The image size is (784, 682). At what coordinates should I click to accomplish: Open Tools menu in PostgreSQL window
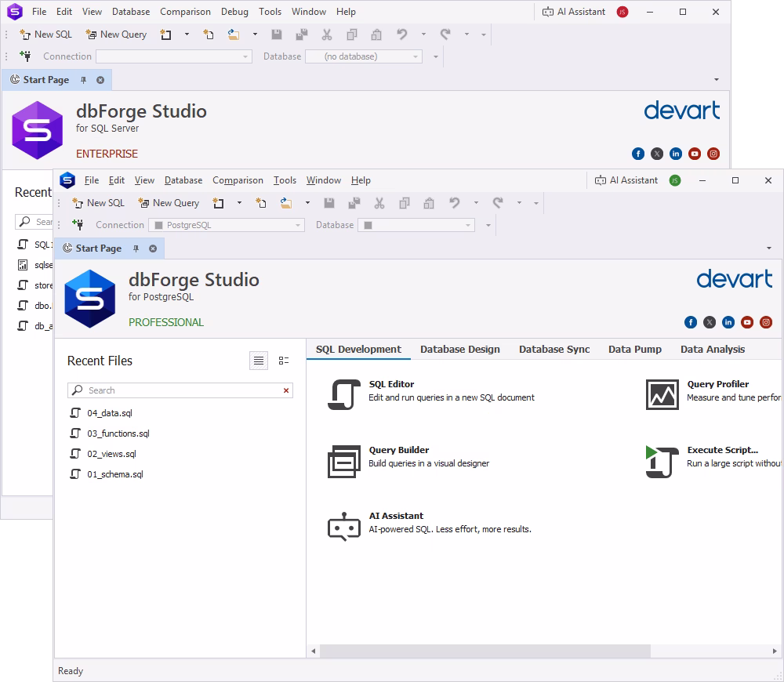click(285, 180)
